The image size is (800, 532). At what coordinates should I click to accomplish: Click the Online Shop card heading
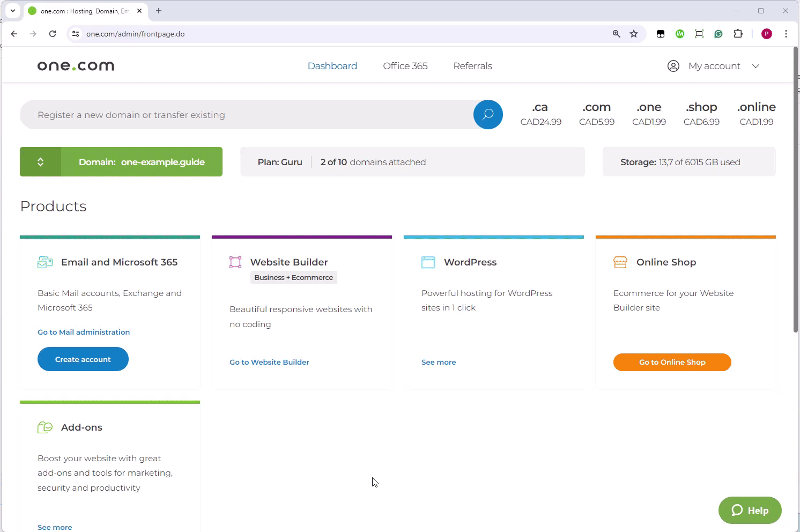point(666,262)
